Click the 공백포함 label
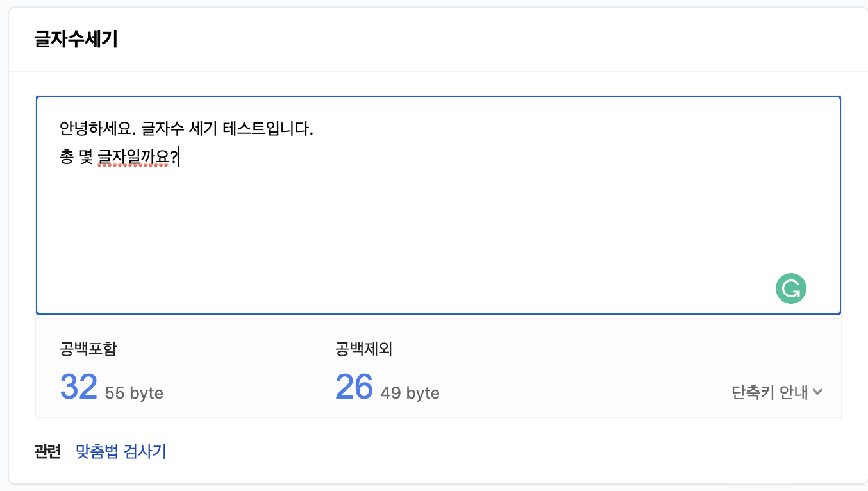The image size is (868, 491). pos(88,349)
